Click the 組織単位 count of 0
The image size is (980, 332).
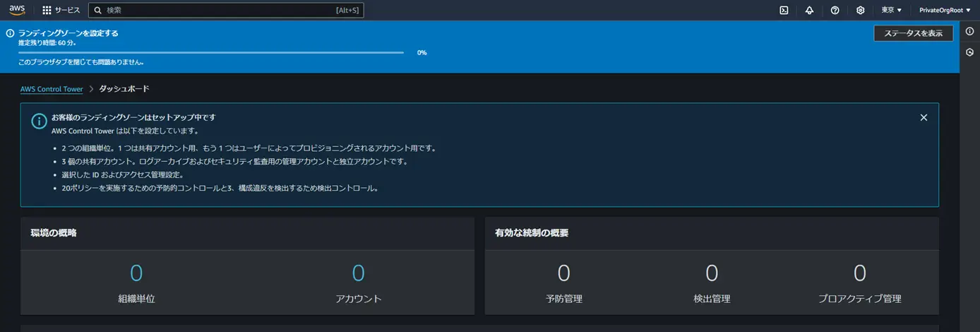point(136,273)
